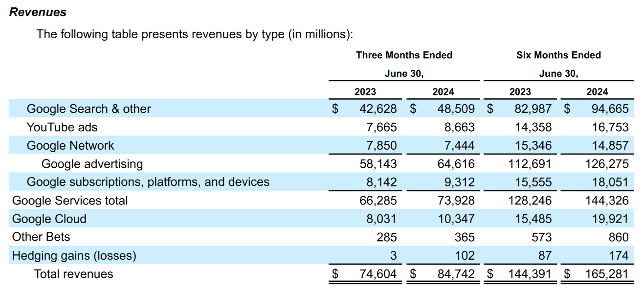Select the "Google Services total" row label

(x=70, y=201)
